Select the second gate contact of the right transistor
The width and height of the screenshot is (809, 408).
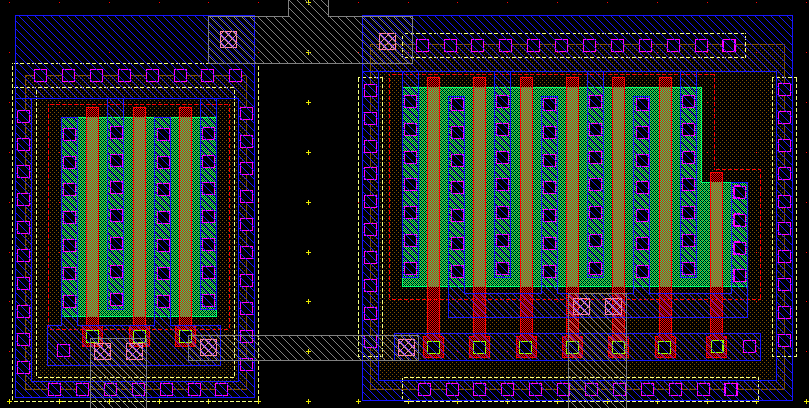tap(479, 347)
